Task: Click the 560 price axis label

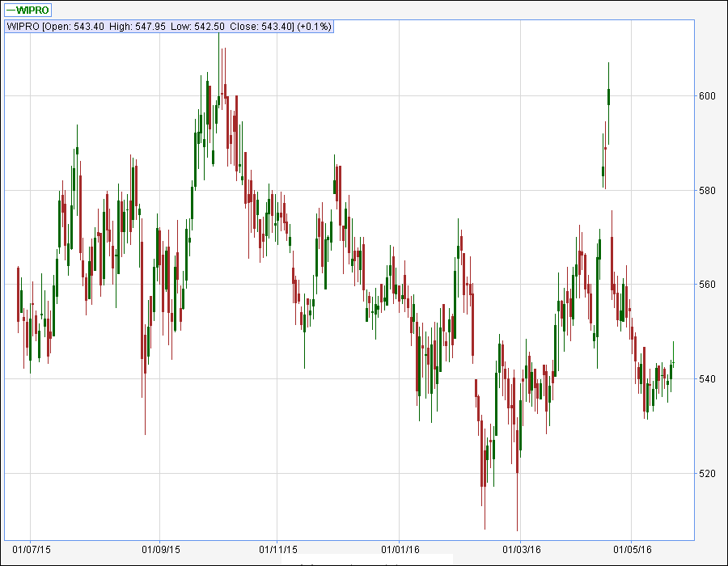Action: pyautogui.click(x=707, y=285)
